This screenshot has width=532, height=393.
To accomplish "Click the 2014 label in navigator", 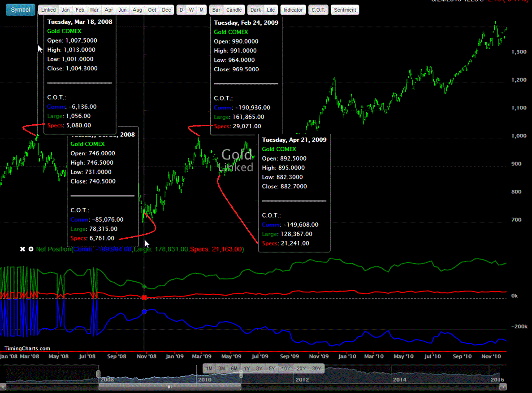I will pos(399,380).
